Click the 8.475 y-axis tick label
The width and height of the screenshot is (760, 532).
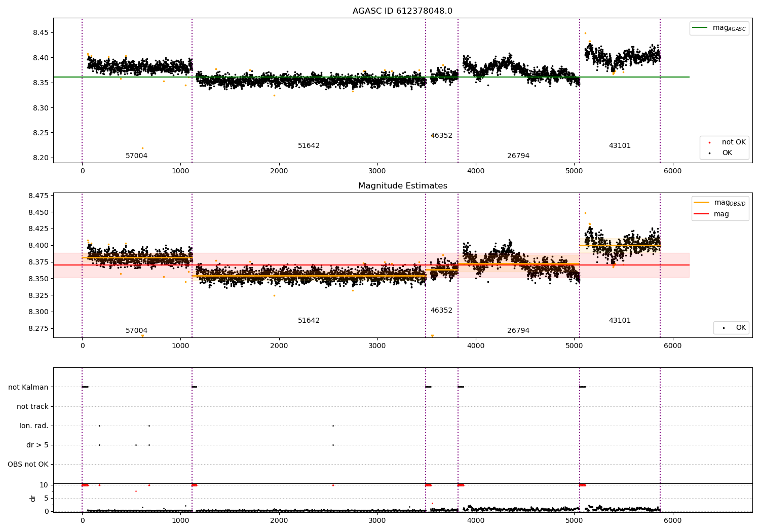pyautogui.click(x=39, y=196)
